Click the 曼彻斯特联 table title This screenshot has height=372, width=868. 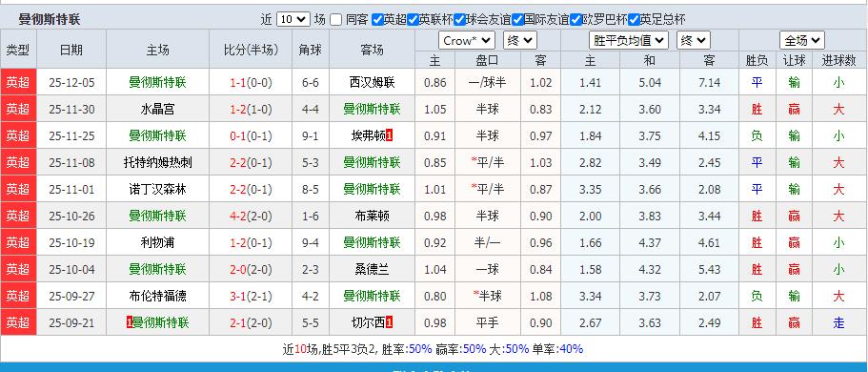pos(50,20)
